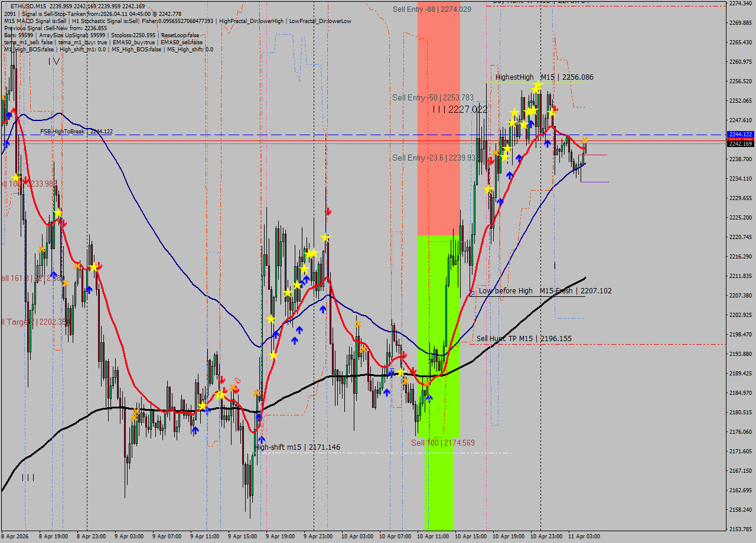Click the red down-arrow marker above the 9 Apr 15:00 candles
This screenshot has width=756, height=543.
click(236, 390)
